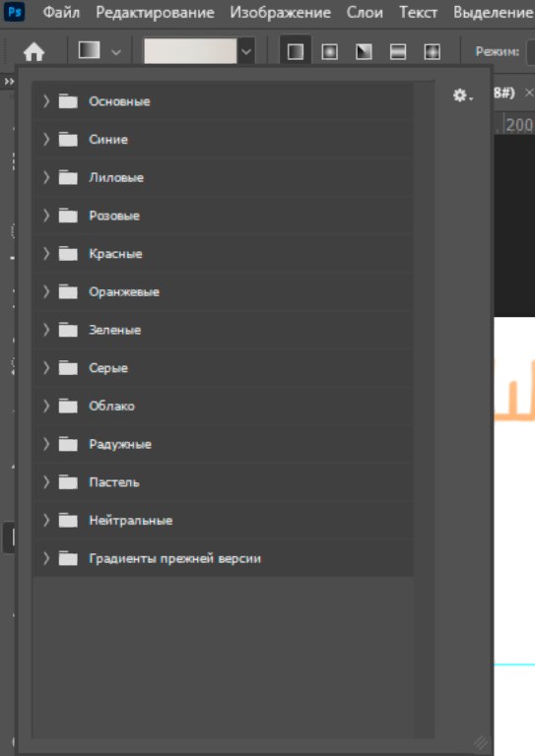Open the Изображение menu
Viewport: 535px width, 756px height.
[280, 12]
